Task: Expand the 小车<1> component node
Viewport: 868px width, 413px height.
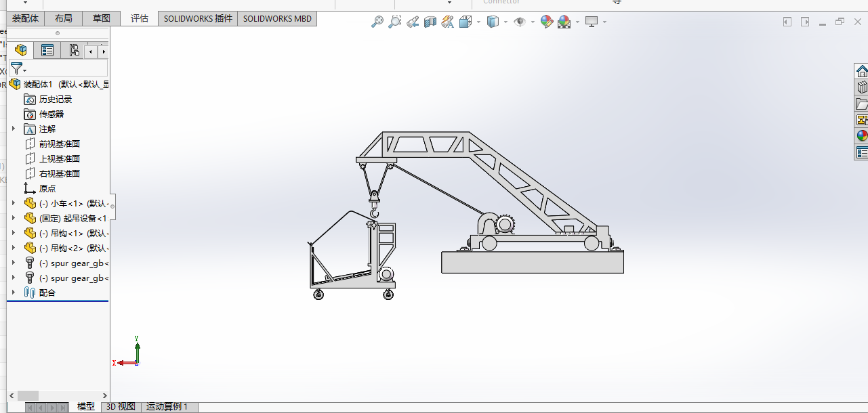Action: (13, 203)
